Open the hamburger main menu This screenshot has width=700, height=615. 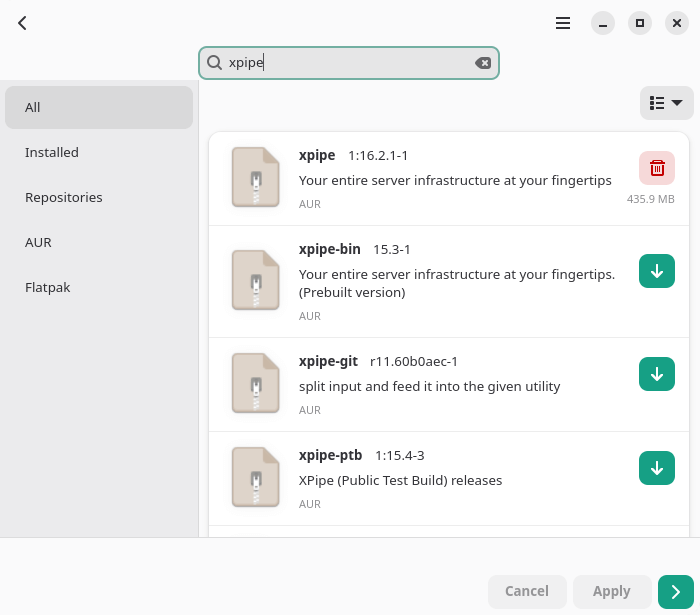coord(563,23)
